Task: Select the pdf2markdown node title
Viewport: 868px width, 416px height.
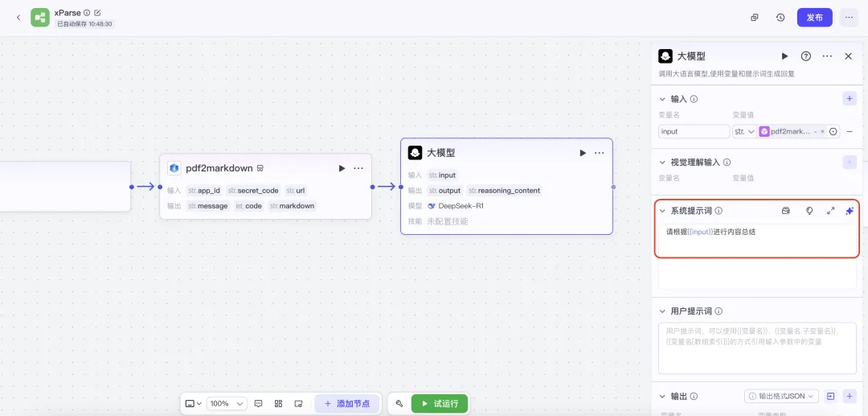Action: pyautogui.click(x=219, y=168)
